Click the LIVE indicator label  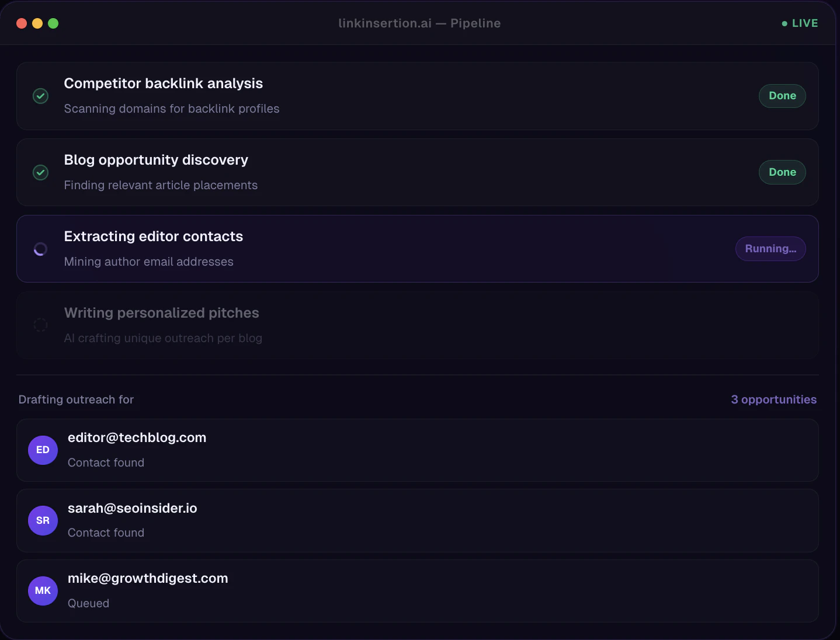coord(804,23)
